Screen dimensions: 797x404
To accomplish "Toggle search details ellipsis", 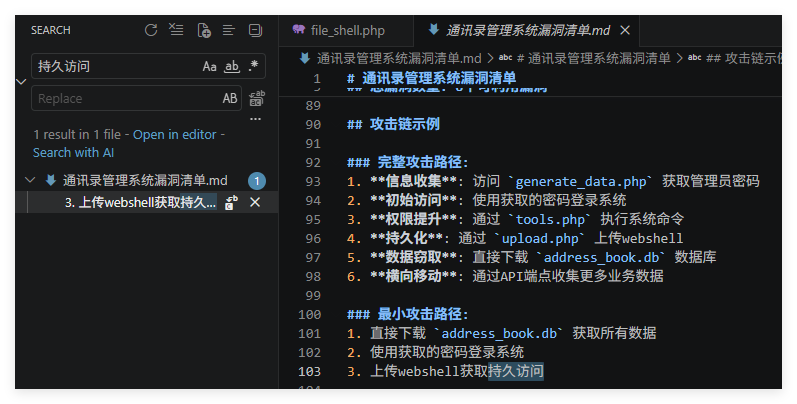I will tap(255, 119).
